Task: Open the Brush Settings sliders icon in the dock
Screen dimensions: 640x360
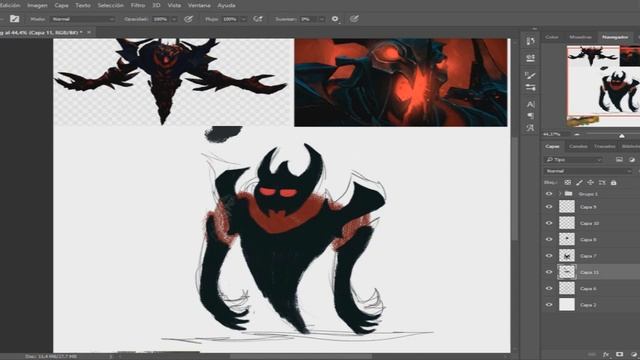Action: coord(530,87)
